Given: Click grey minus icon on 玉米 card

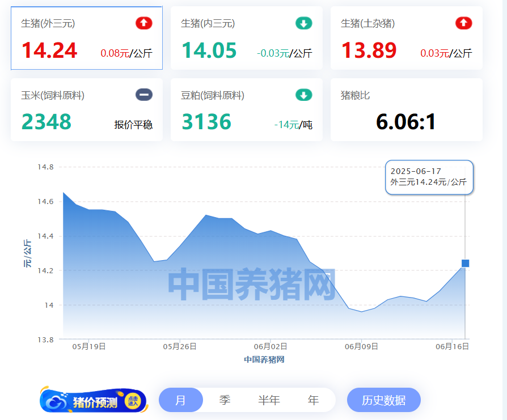Looking at the screenshot, I should [x=144, y=95].
